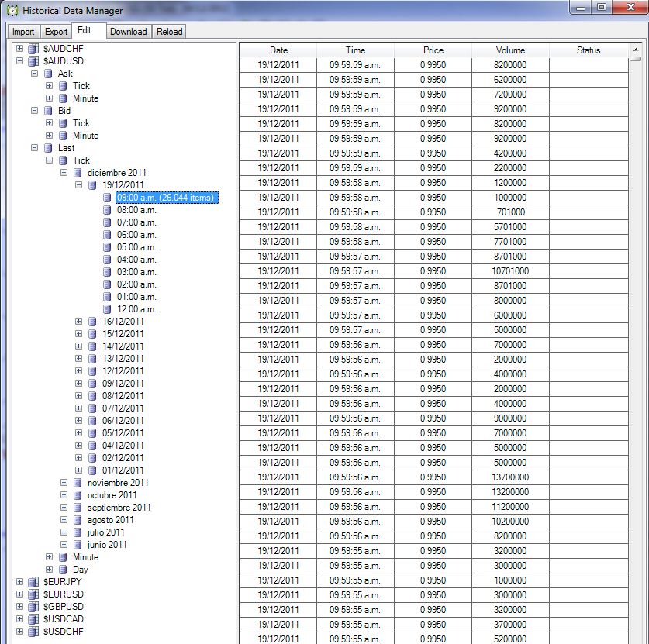Click the 02:00 a.m. database icon

107,284
